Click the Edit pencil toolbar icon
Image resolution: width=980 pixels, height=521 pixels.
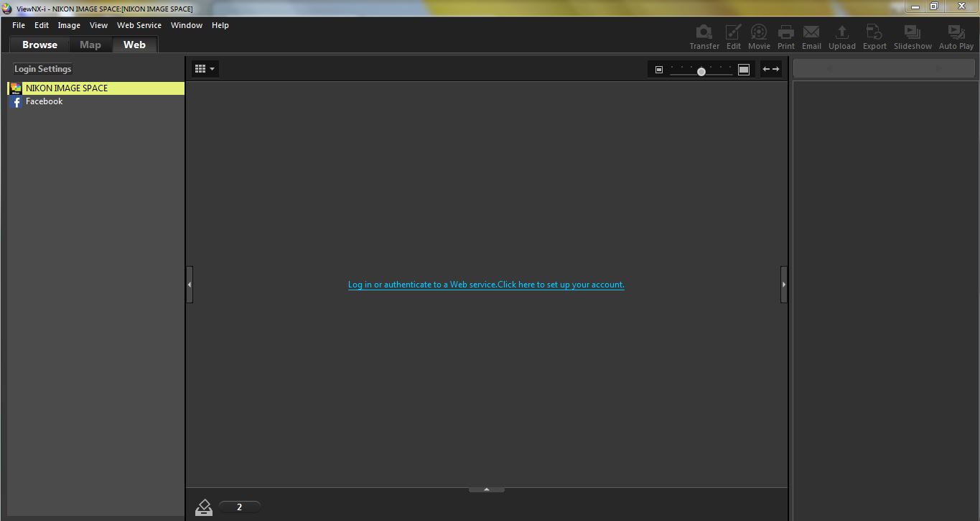(733, 37)
